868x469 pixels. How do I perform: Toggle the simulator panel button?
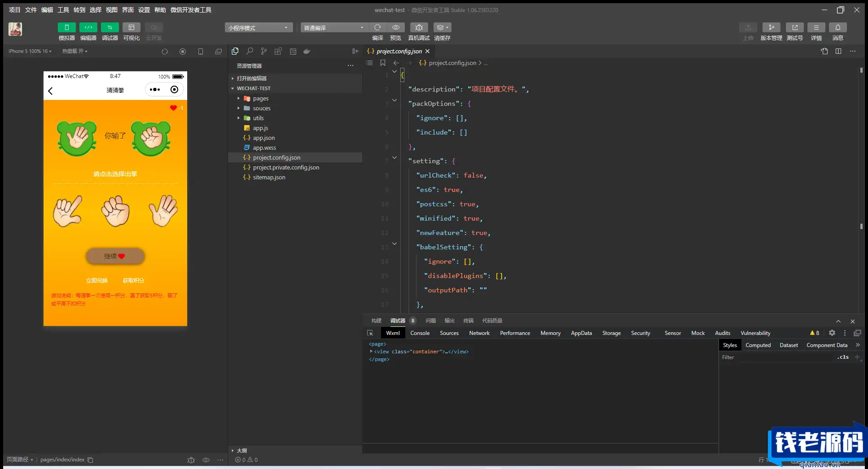point(66,27)
